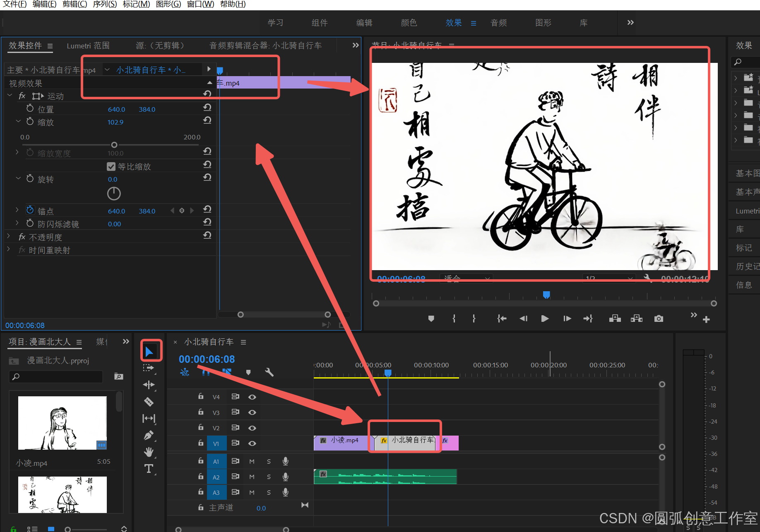Expand the Anchor Point property
The width and height of the screenshot is (760, 532).
[x=17, y=210]
